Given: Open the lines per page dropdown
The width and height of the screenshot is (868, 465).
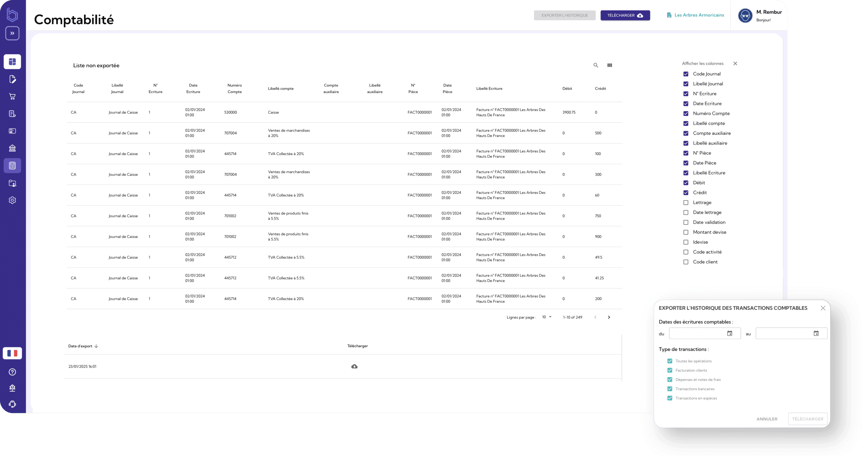Looking at the screenshot, I should pyautogui.click(x=547, y=317).
